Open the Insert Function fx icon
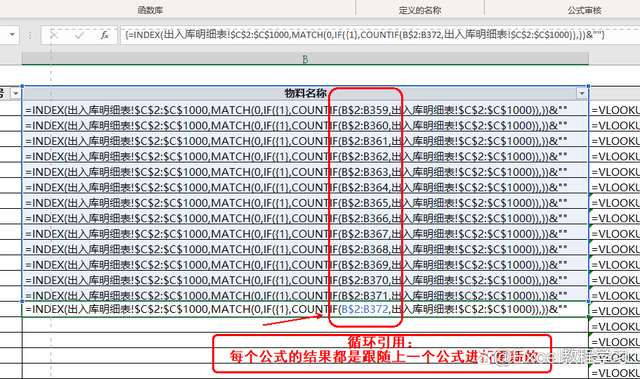The image size is (640, 379). 104,35
